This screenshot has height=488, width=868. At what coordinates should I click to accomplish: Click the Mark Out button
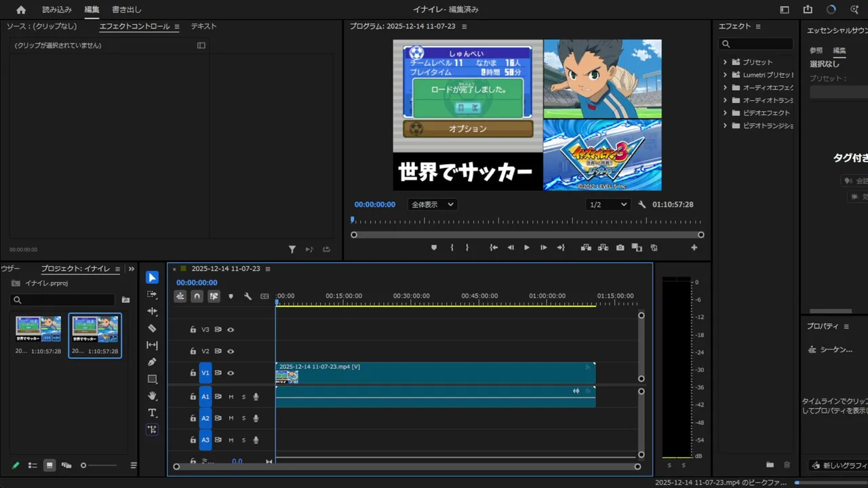click(467, 248)
